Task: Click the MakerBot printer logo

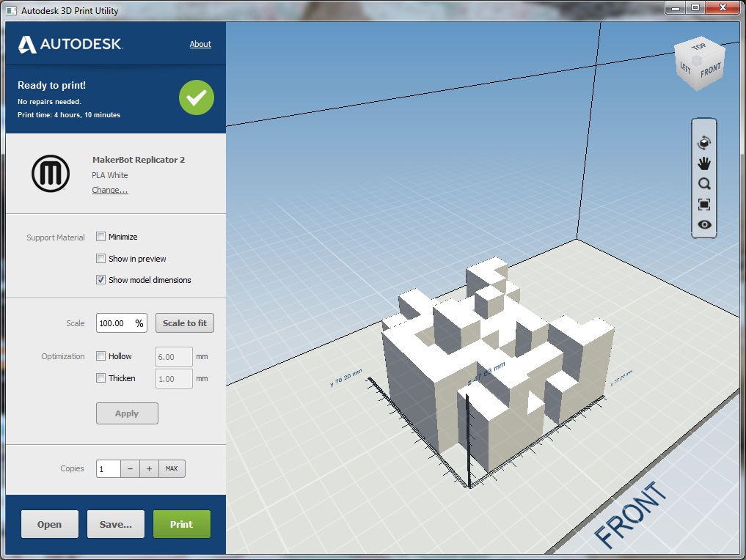Action: click(51, 174)
